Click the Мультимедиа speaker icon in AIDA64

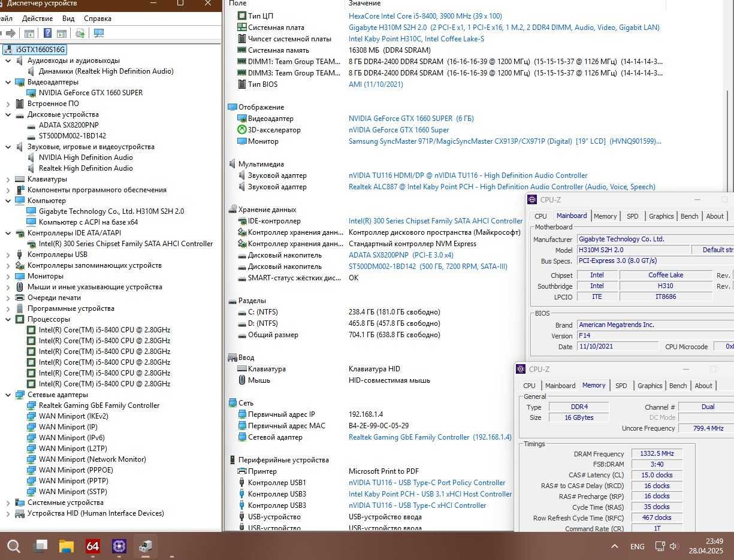232,164
